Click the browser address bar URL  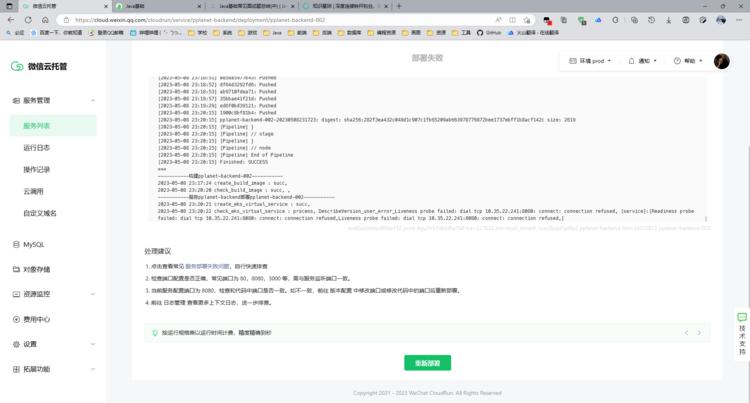pos(200,20)
